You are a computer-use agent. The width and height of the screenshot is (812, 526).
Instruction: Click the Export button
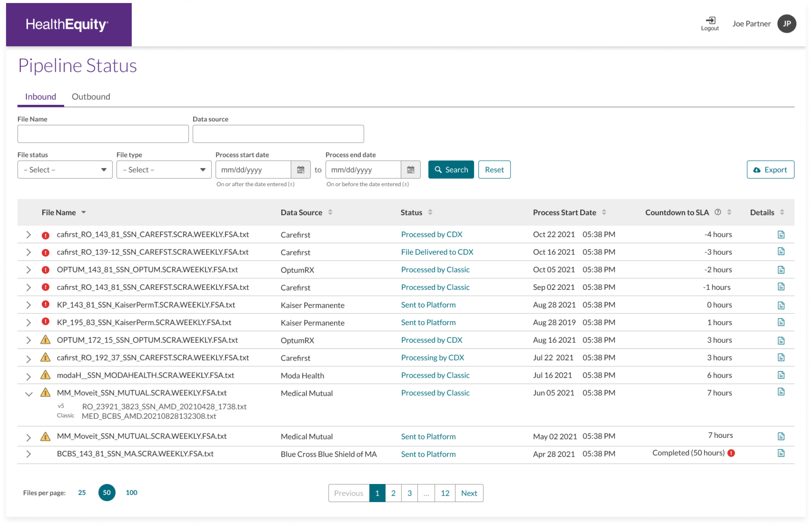[x=770, y=170]
